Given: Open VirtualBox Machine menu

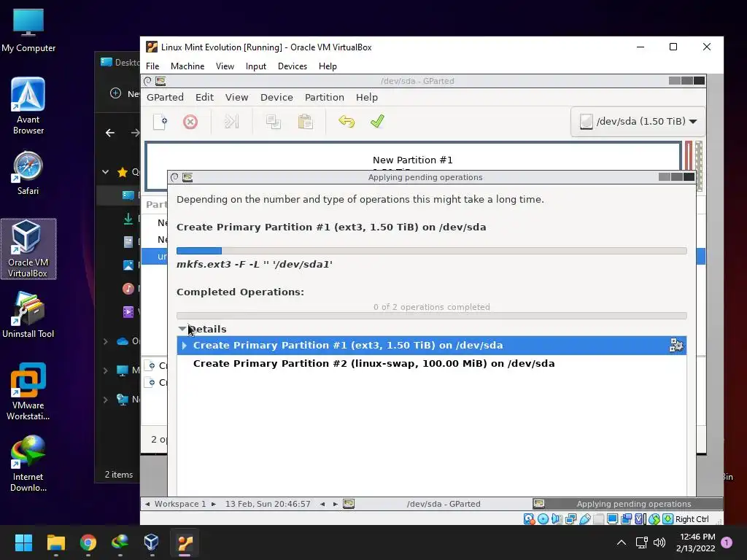Looking at the screenshot, I should tap(187, 66).
